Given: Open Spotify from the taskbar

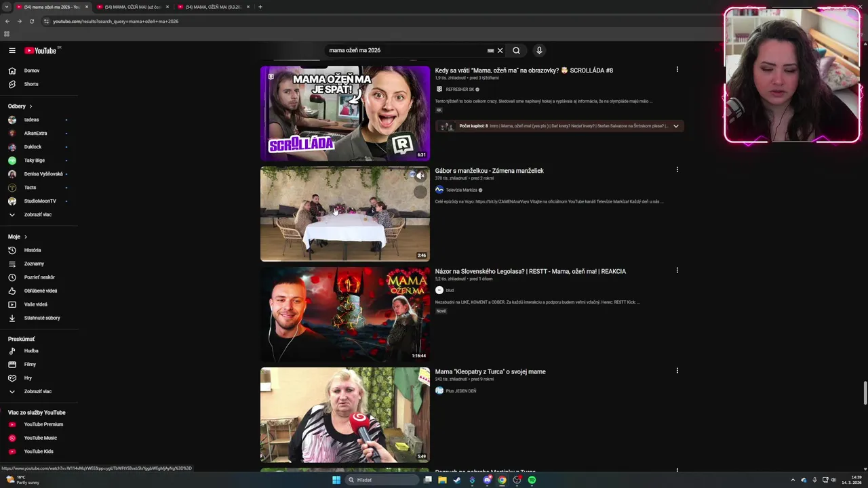Looking at the screenshot, I should [x=532, y=480].
